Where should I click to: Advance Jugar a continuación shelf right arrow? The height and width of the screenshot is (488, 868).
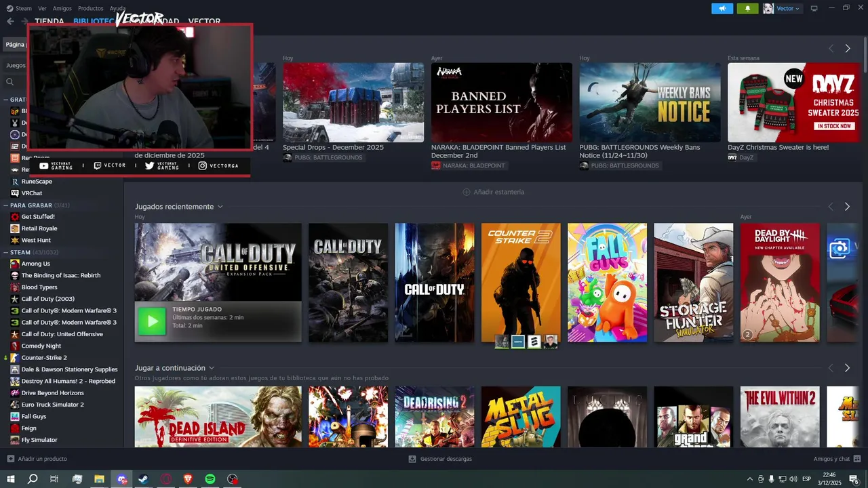847,368
